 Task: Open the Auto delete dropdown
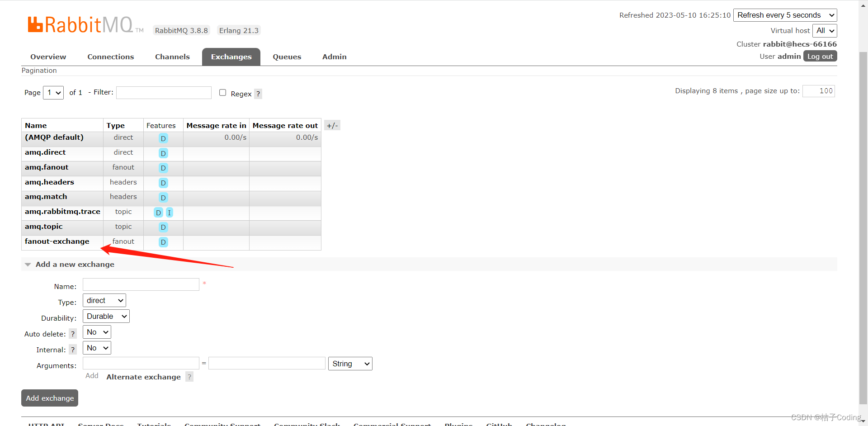(97, 332)
